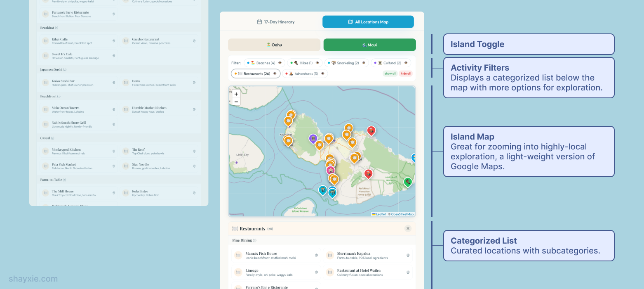Toggle Hikes (1) visibility eye icon
Screen dimensions: 644x289
pos(317,63)
